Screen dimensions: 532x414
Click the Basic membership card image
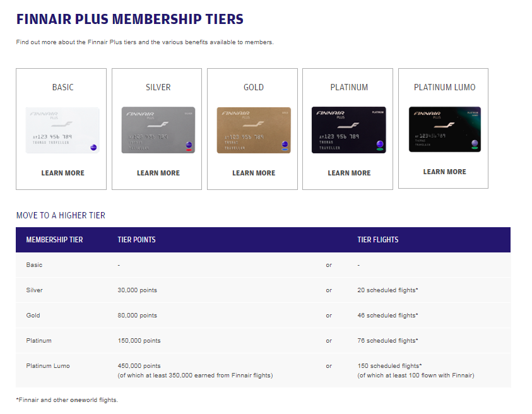(62, 130)
